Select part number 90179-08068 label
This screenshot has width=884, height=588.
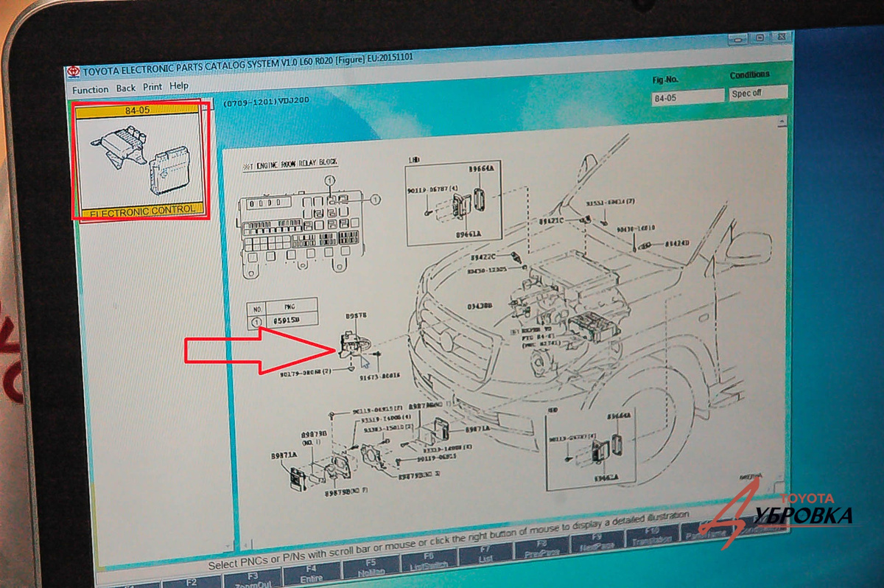point(305,374)
